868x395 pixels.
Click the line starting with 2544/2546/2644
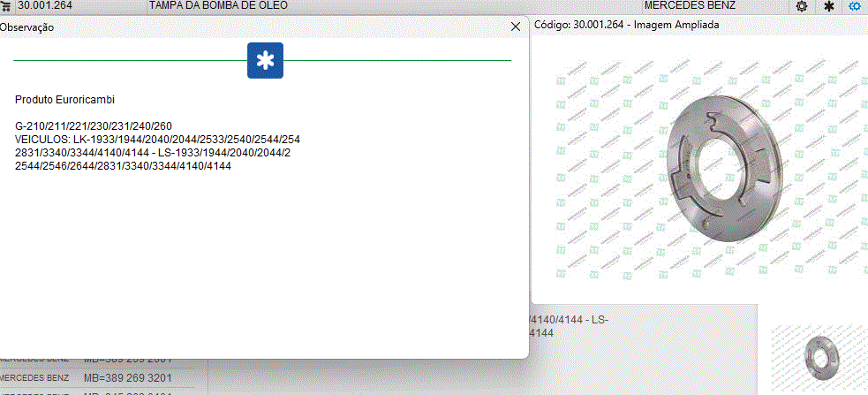point(123,165)
